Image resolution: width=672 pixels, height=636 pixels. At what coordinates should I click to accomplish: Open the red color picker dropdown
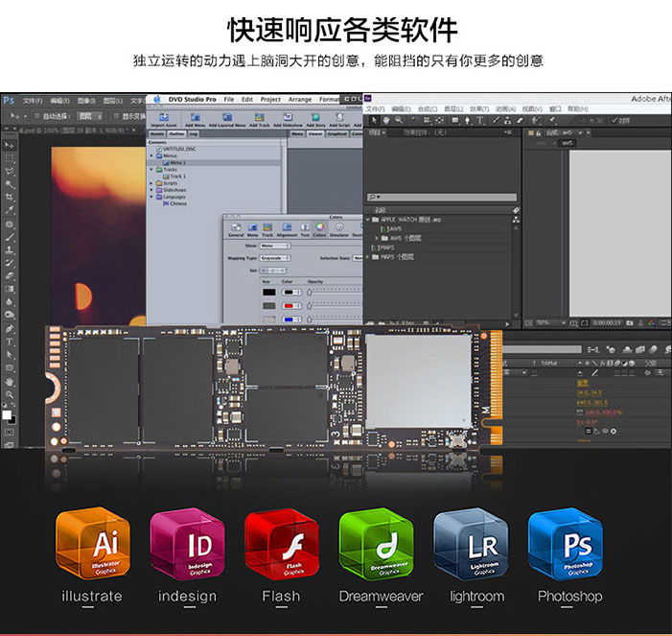(291, 306)
